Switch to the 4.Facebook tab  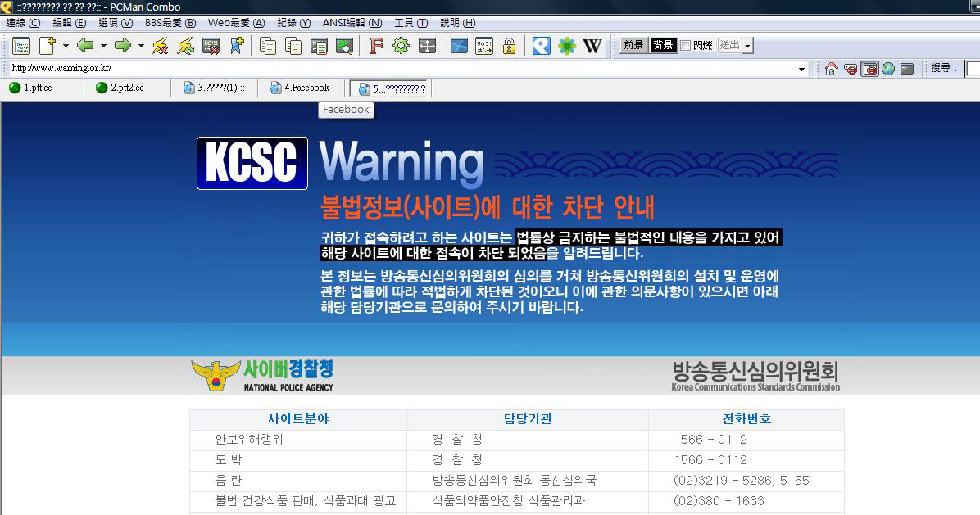302,88
